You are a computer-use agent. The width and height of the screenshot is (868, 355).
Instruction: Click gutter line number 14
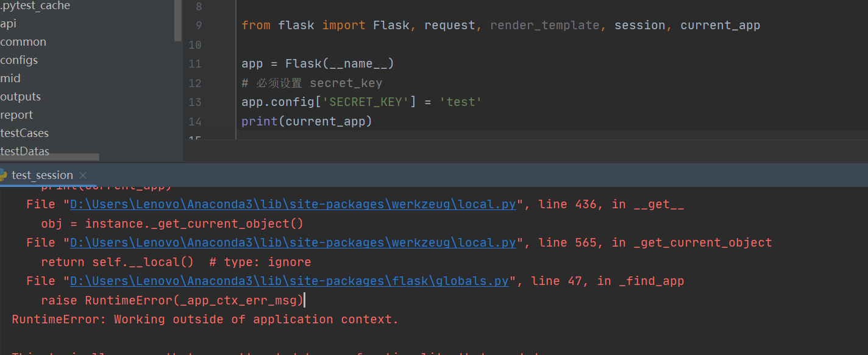point(195,121)
